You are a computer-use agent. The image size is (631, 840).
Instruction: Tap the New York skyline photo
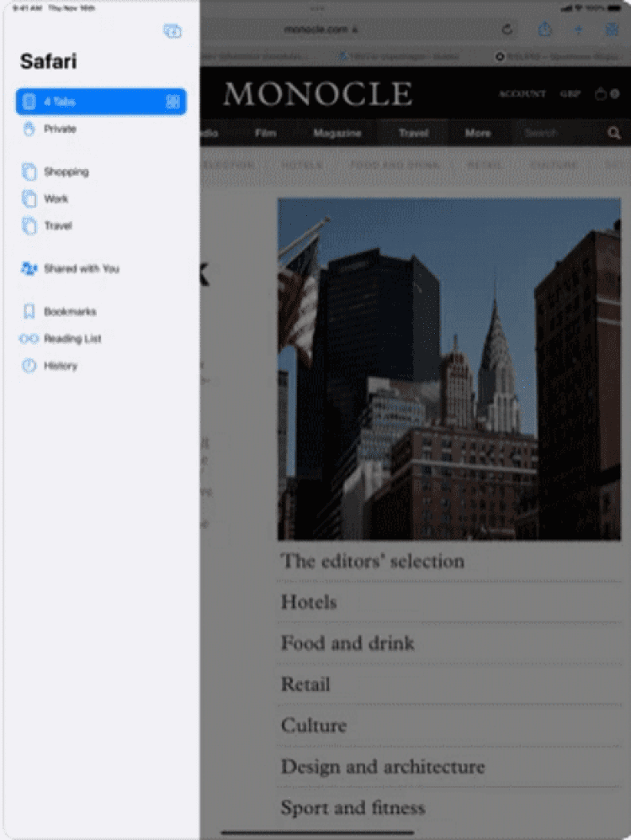449,368
